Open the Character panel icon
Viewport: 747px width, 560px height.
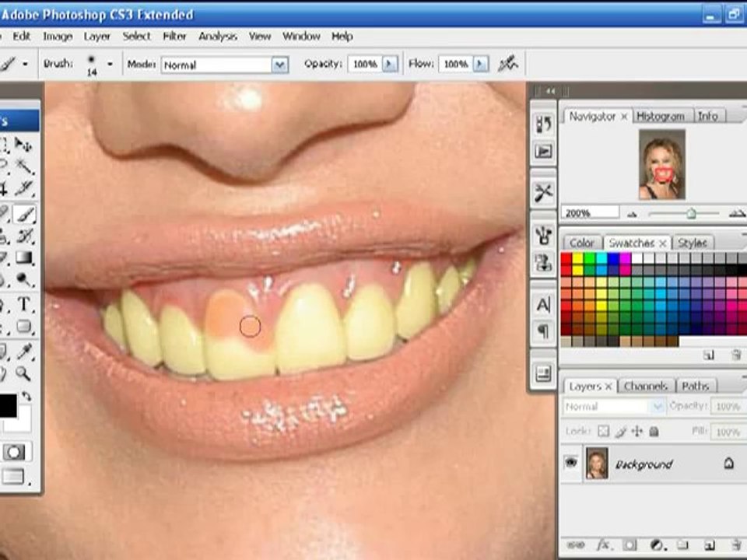[x=544, y=304]
